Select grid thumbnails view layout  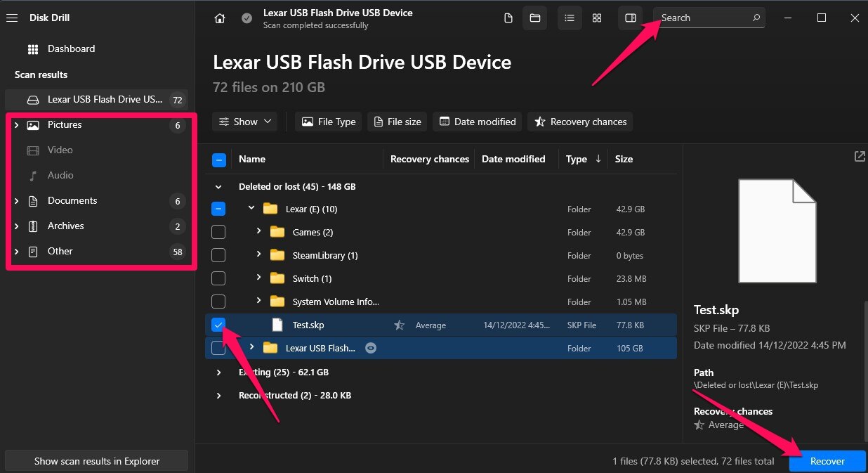click(x=596, y=18)
